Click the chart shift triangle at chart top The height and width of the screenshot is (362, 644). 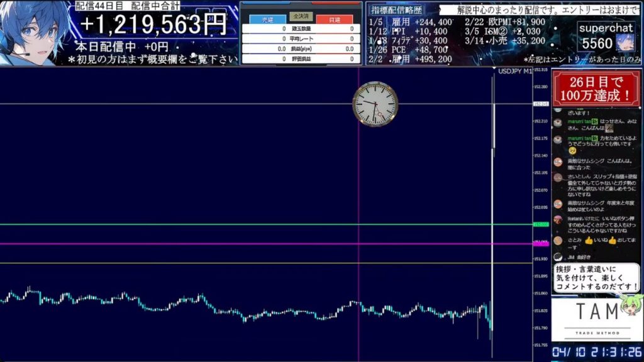(x=494, y=69)
